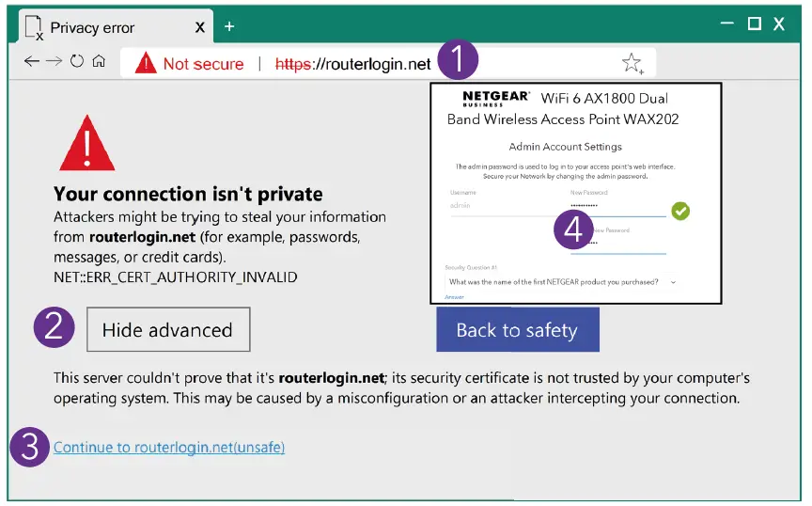This screenshot has height=506, width=812.
Task: Follow the Continue to routerlogin.net (unsafe) link
Action: (169, 448)
